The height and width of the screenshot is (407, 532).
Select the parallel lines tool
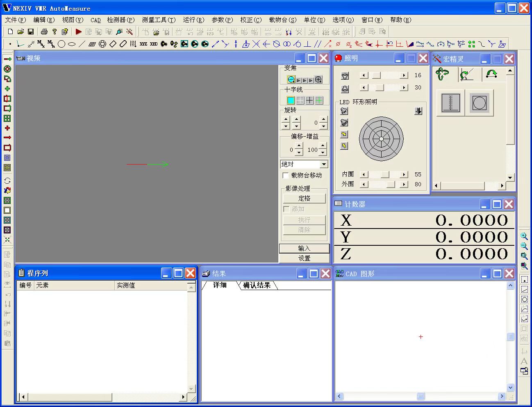pyautogui.click(x=318, y=44)
